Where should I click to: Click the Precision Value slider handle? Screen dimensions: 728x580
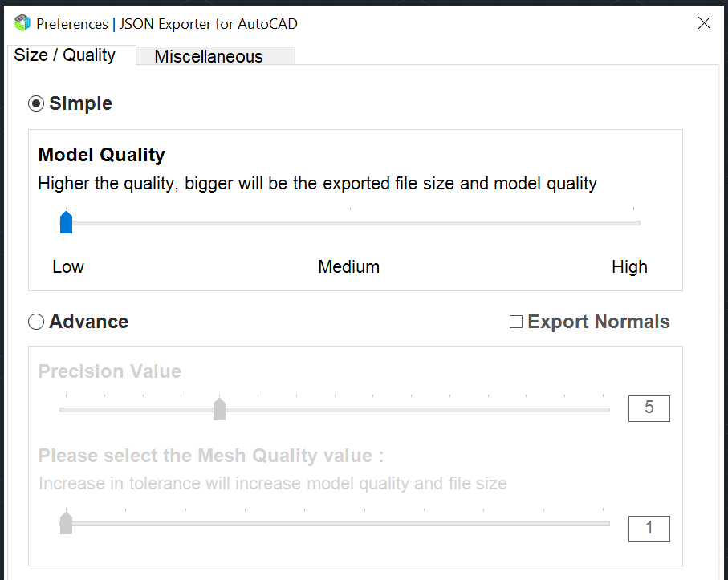219,410
